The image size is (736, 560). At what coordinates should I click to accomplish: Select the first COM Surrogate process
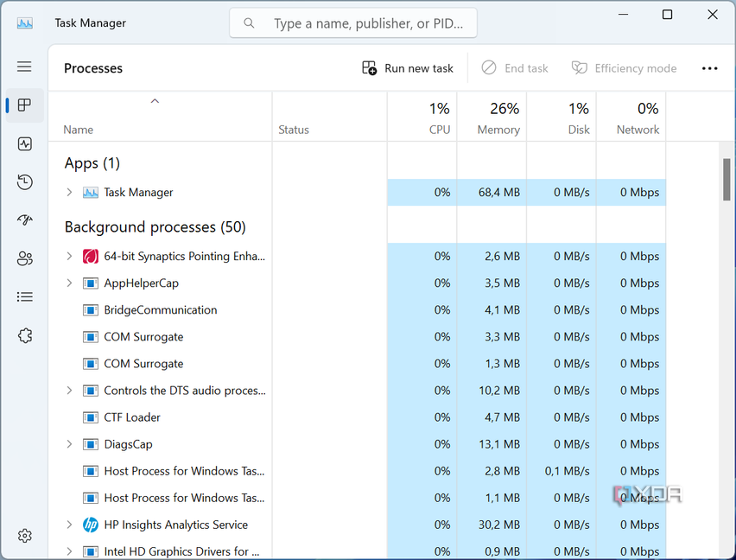[357, 337]
